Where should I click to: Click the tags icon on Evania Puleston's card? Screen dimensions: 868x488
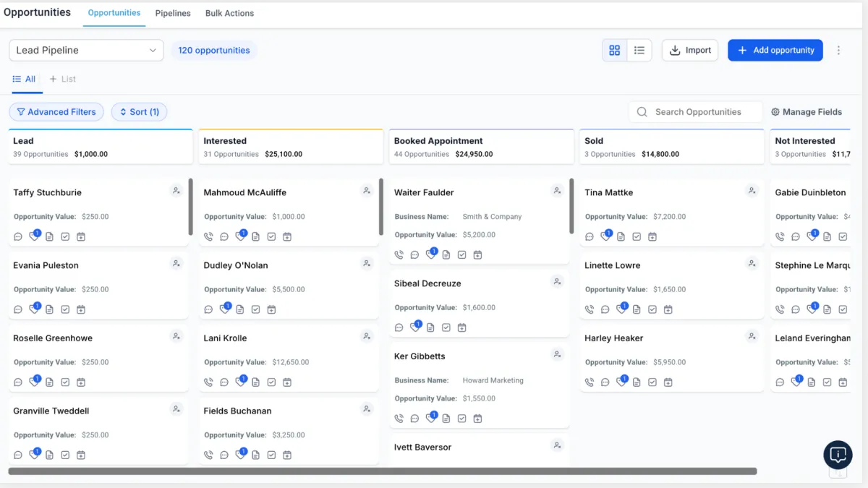34,309
